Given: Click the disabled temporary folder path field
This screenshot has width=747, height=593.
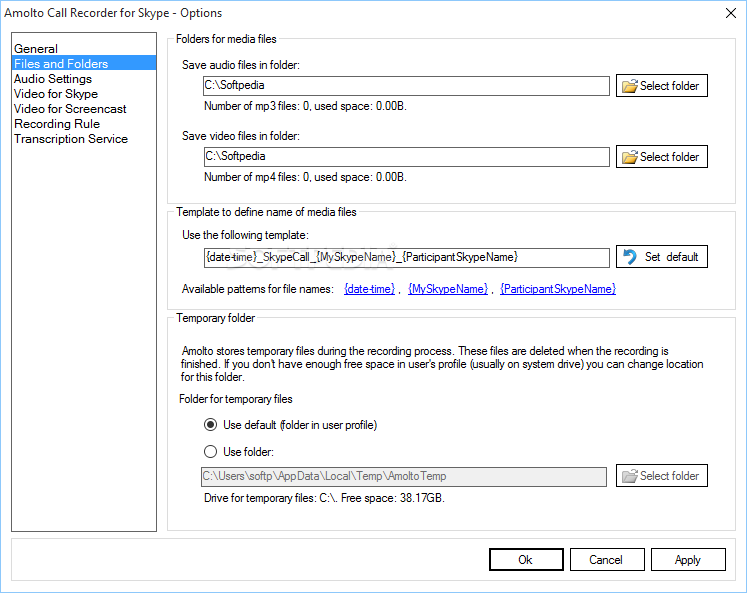Looking at the screenshot, I should 404,476.
